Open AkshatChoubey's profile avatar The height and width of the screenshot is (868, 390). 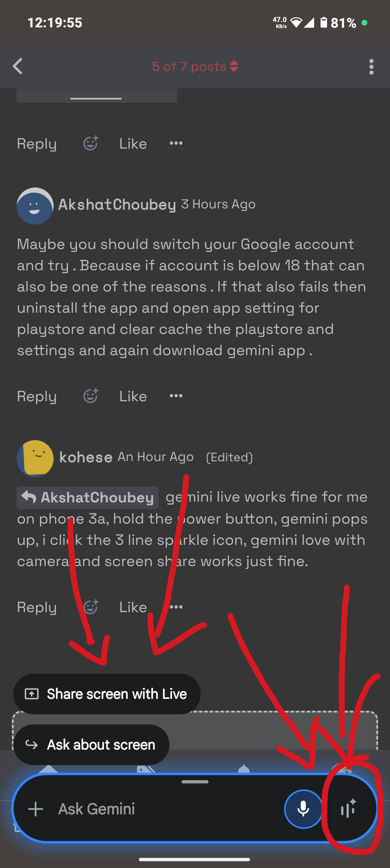35,206
